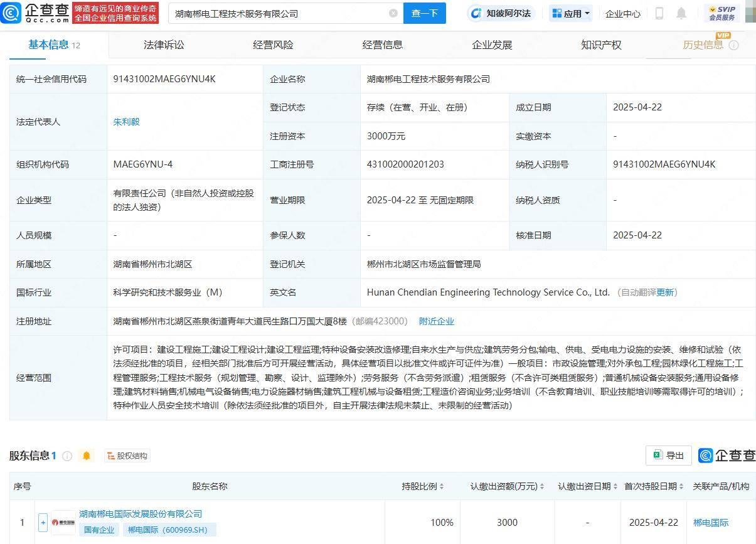Open SVIP 会员服务 member services
The image size is (756, 544).
(x=721, y=13)
